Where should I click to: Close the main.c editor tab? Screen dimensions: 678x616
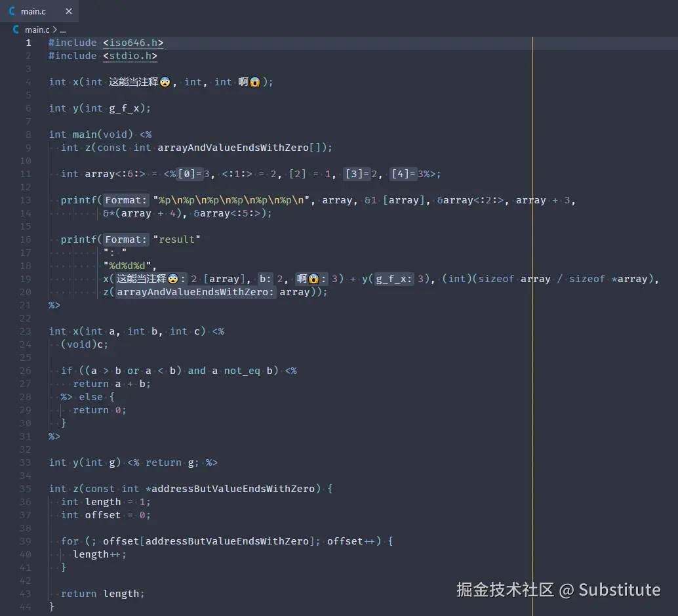click(x=69, y=10)
